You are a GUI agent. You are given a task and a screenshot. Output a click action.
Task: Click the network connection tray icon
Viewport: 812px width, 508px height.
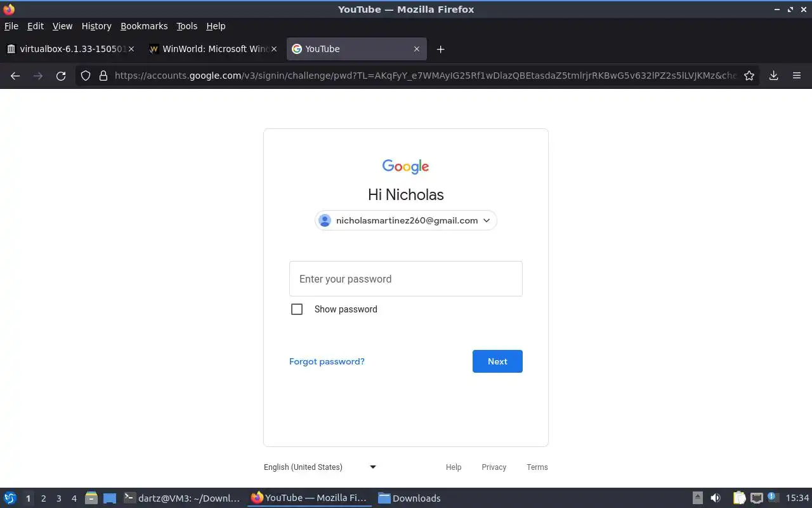coord(757,498)
